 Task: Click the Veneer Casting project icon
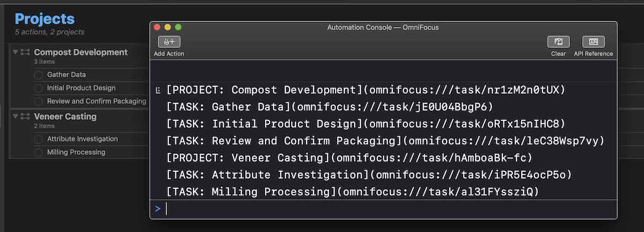25,117
